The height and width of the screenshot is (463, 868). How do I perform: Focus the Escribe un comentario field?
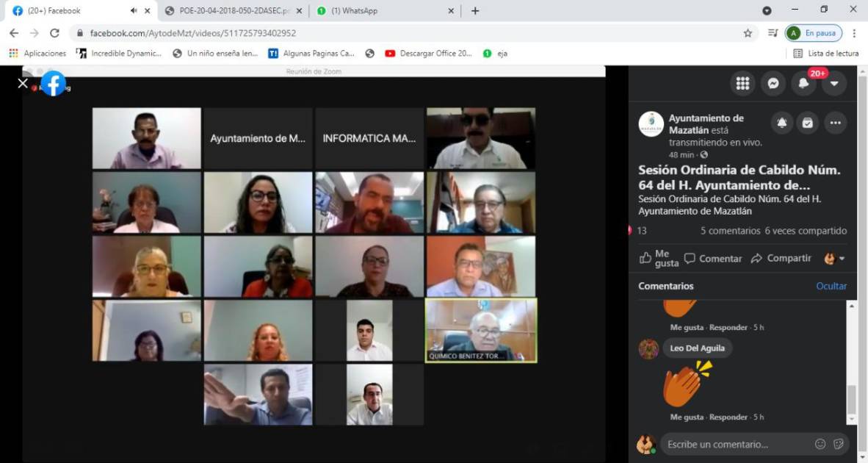[734, 444]
